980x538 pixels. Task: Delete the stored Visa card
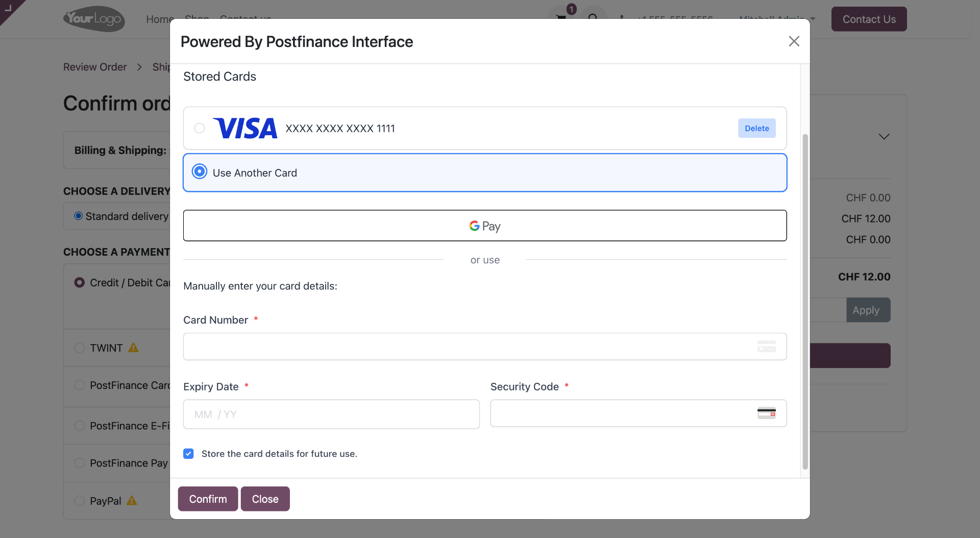[x=756, y=128]
